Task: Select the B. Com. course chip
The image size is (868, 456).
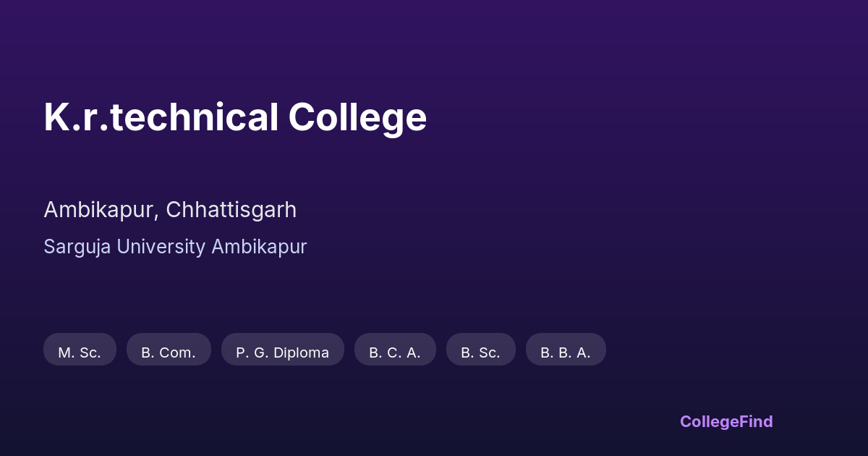Action: (169, 352)
